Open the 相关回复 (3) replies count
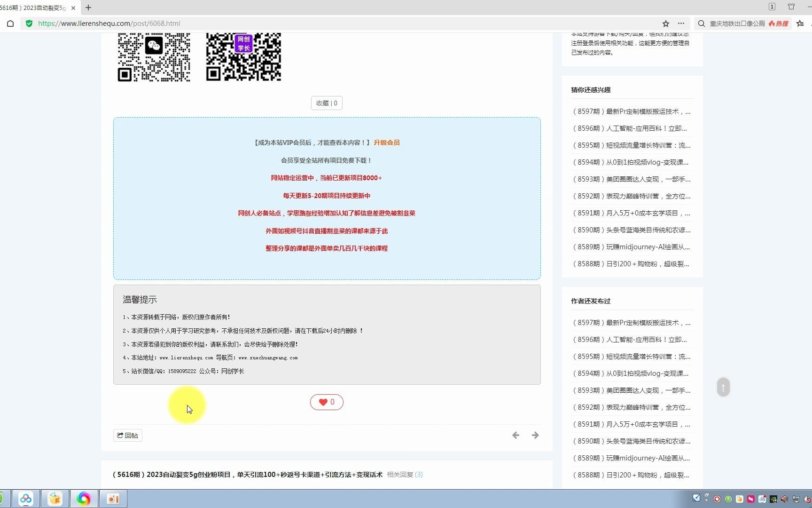The height and width of the screenshot is (508, 812). [405, 475]
